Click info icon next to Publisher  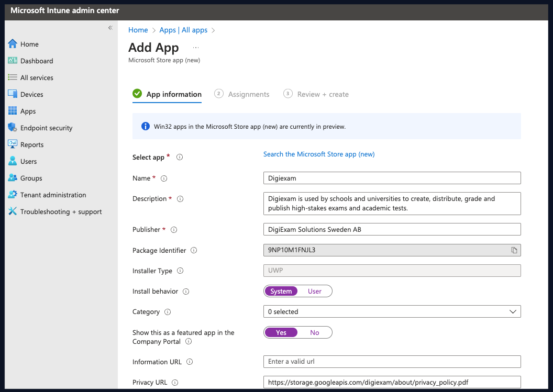[173, 230]
